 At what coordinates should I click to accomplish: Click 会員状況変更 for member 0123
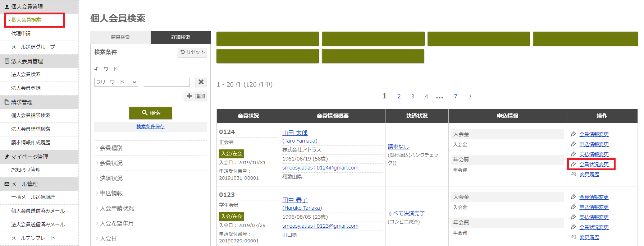[594, 227]
